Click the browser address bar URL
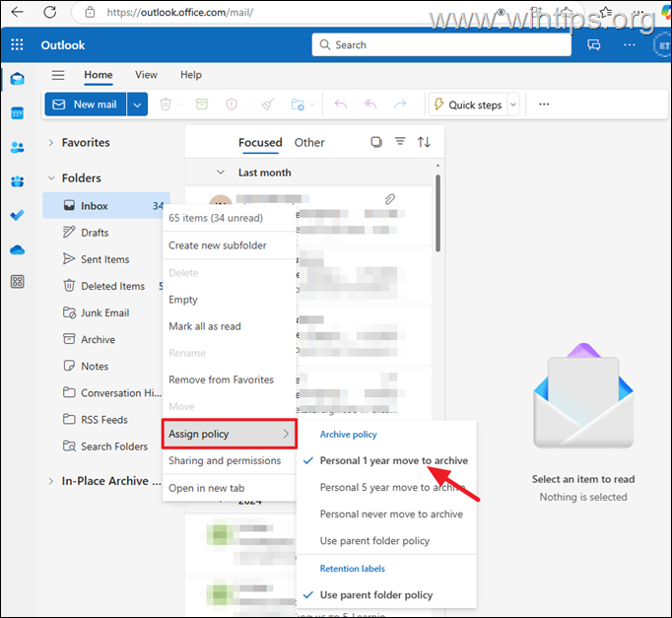The height and width of the screenshot is (618, 672). click(x=180, y=13)
